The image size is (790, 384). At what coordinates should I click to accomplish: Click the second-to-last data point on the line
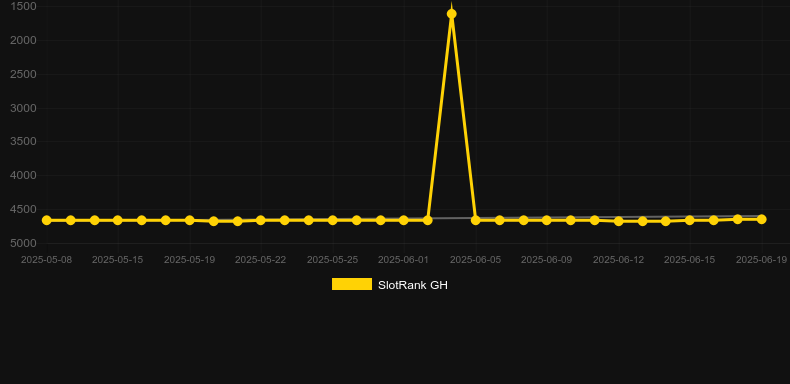[x=738, y=219]
